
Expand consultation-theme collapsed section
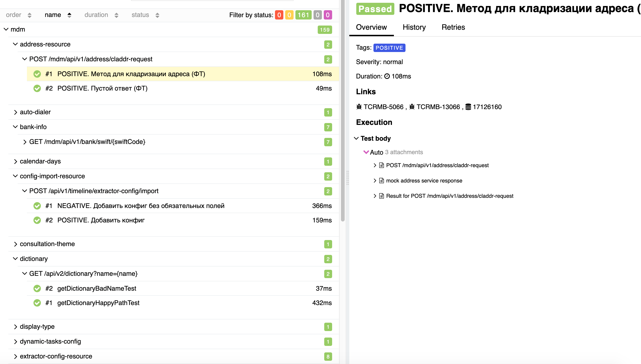(x=16, y=244)
